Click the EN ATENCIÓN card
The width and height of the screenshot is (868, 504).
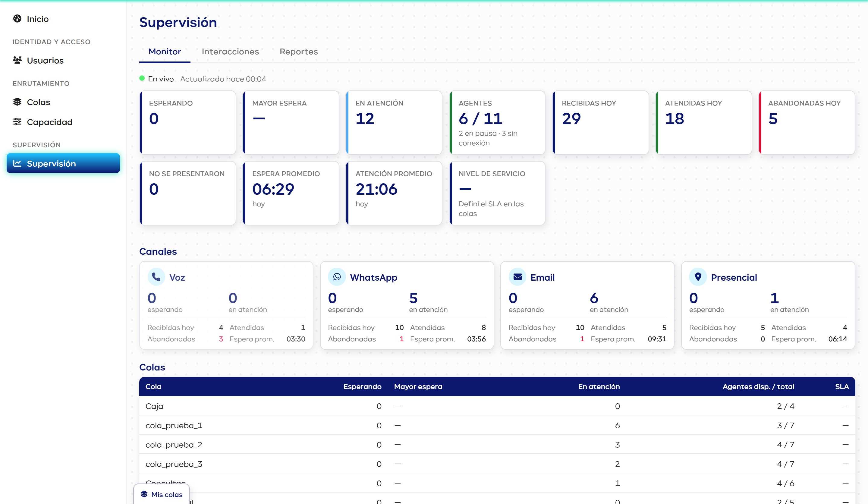point(394,123)
